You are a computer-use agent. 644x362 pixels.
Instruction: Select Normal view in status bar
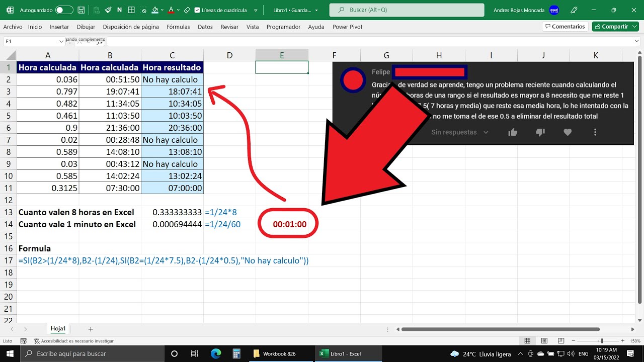[x=527, y=341]
